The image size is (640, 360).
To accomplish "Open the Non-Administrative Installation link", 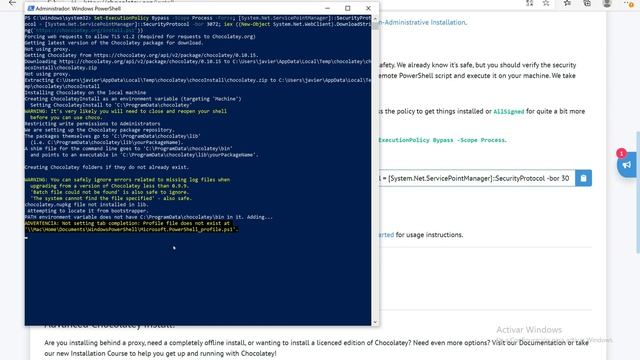I will 423,22.
